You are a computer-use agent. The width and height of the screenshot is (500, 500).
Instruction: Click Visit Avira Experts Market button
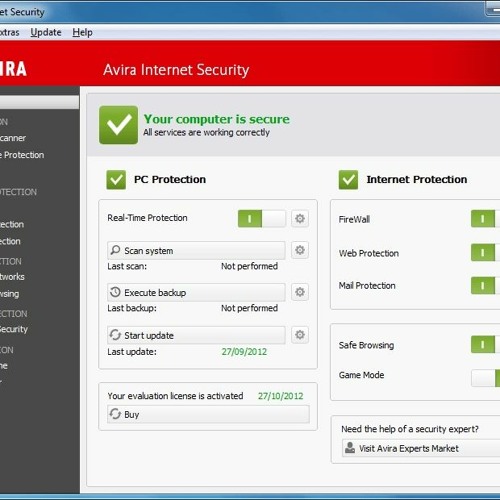(421, 448)
